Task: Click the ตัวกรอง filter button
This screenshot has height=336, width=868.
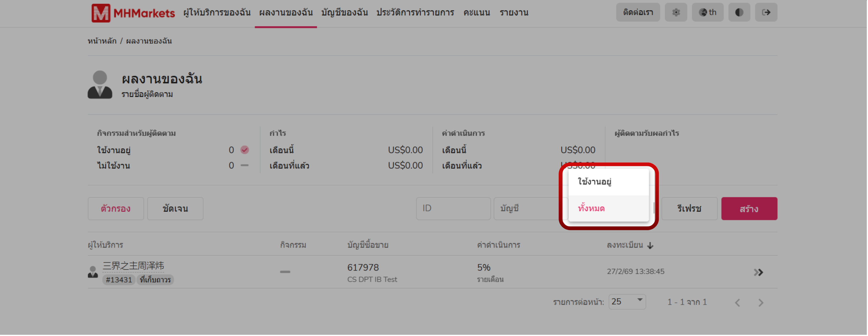Action: (x=116, y=208)
